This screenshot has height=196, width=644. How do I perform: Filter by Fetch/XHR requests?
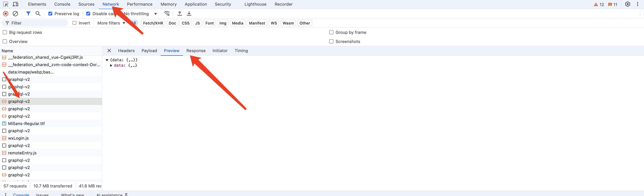153,23
